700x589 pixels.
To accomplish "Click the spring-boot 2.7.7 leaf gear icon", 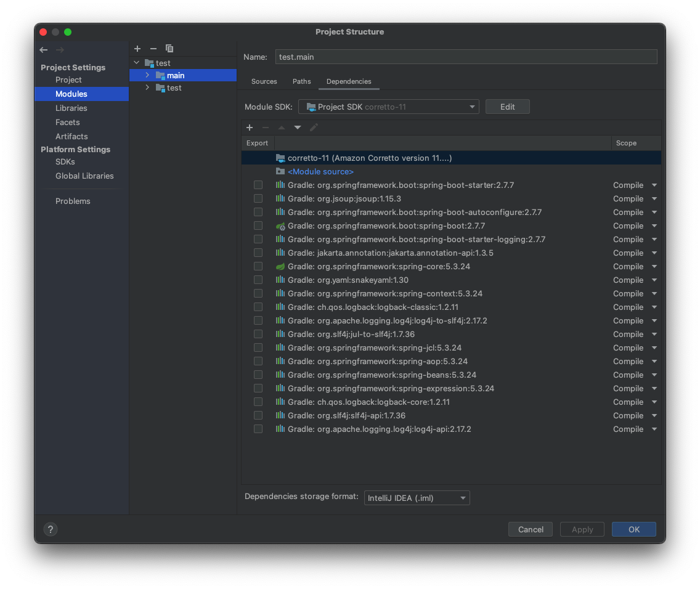I will (x=280, y=226).
